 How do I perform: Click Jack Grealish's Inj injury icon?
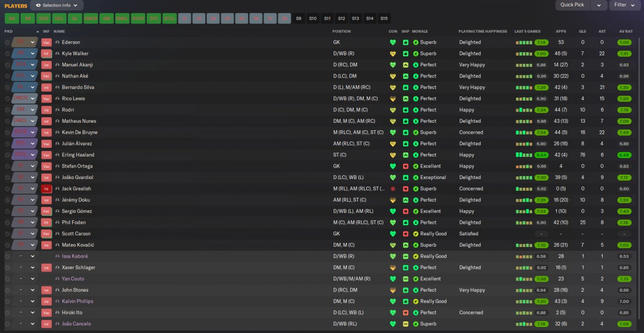[46, 189]
